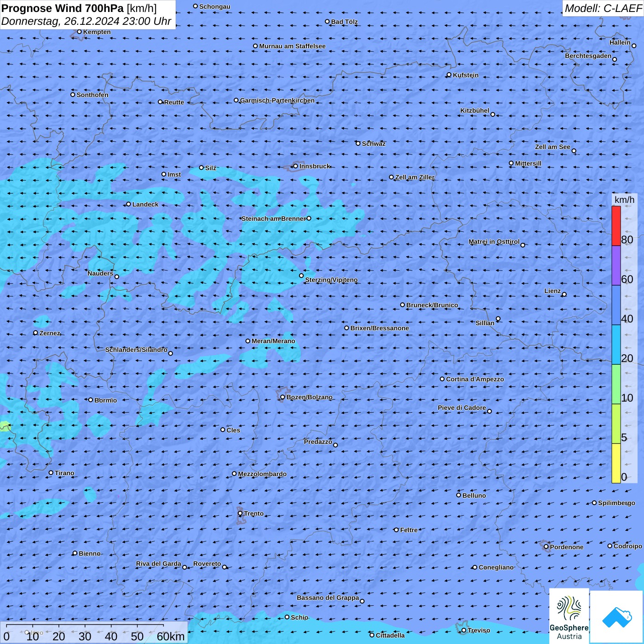Image resolution: width=644 pixels, height=644 pixels.
Task: Click the Treviso city label
Action: pyautogui.click(x=479, y=630)
